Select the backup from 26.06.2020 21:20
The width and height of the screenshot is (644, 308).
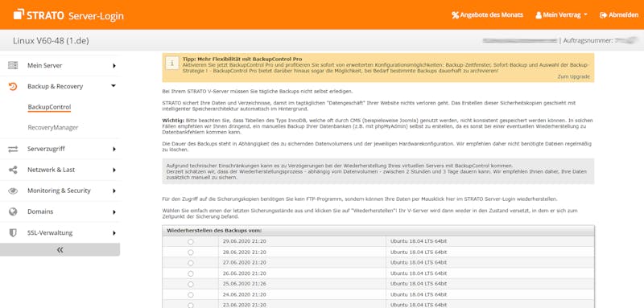(191, 273)
